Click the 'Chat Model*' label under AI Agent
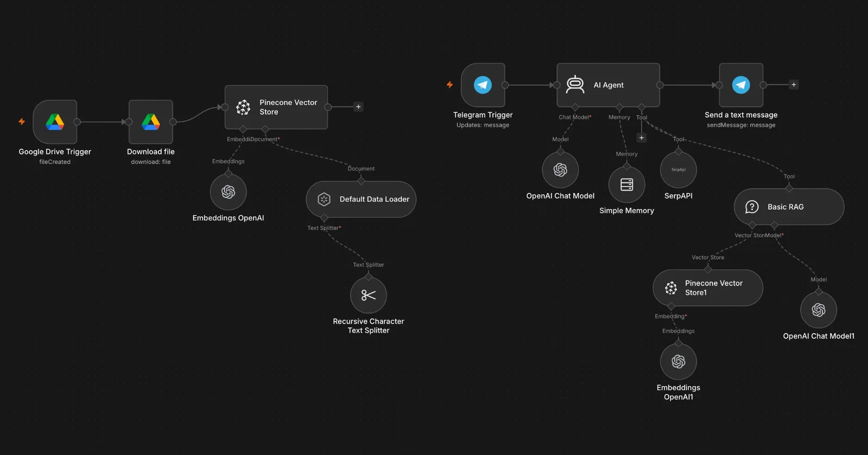The image size is (868, 455). point(575,117)
